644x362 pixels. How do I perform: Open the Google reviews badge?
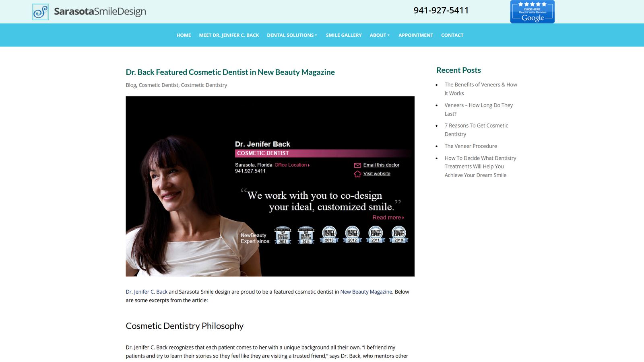pos(532,12)
